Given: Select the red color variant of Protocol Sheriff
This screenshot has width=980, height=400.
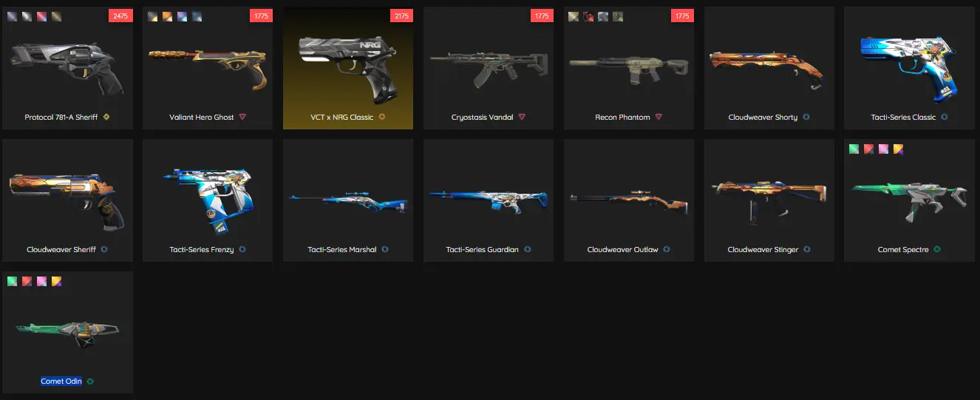Looking at the screenshot, I should pyautogui.click(x=42, y=16).
